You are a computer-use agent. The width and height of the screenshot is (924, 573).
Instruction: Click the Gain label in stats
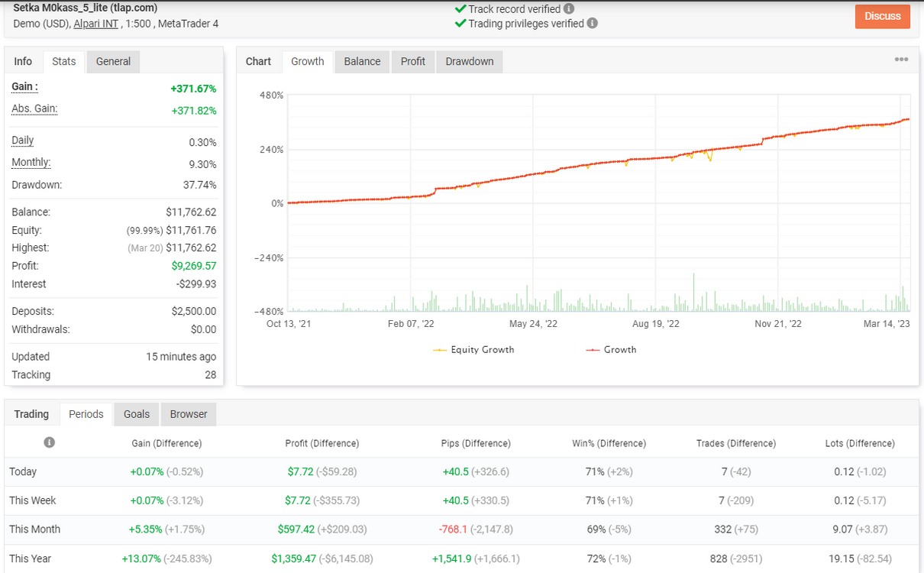(x=24, y=86)
